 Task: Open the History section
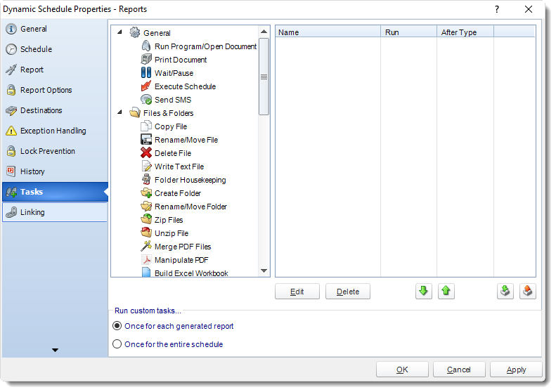tap(55, 171)
